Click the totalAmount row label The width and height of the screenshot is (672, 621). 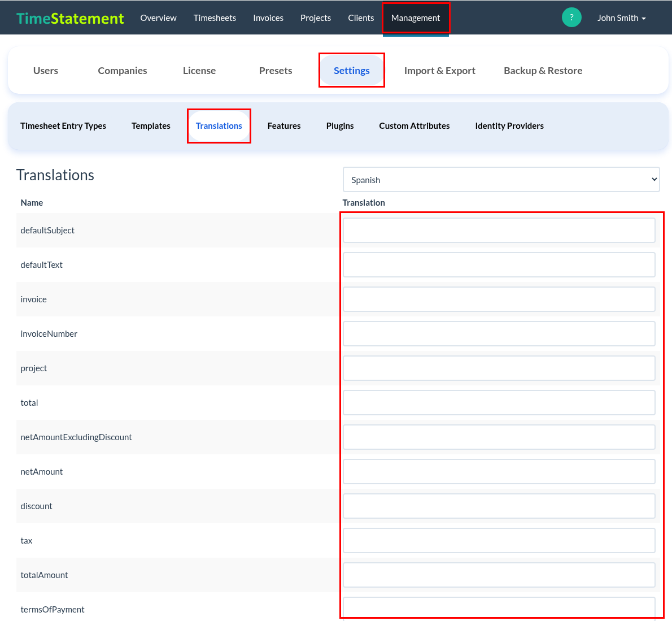pyautogui.click(x=44, y=575)
